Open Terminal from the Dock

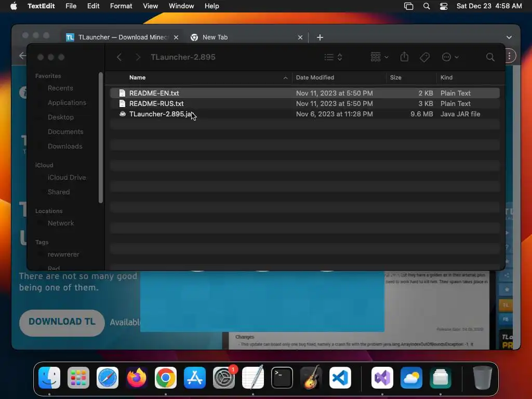click(282, 378)
